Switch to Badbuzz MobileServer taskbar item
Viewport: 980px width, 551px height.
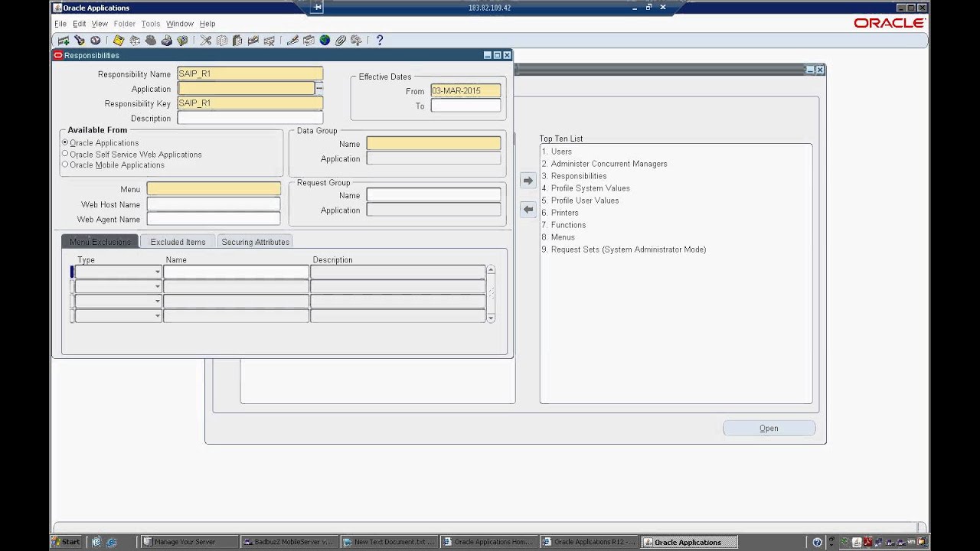tap(288, 542)
